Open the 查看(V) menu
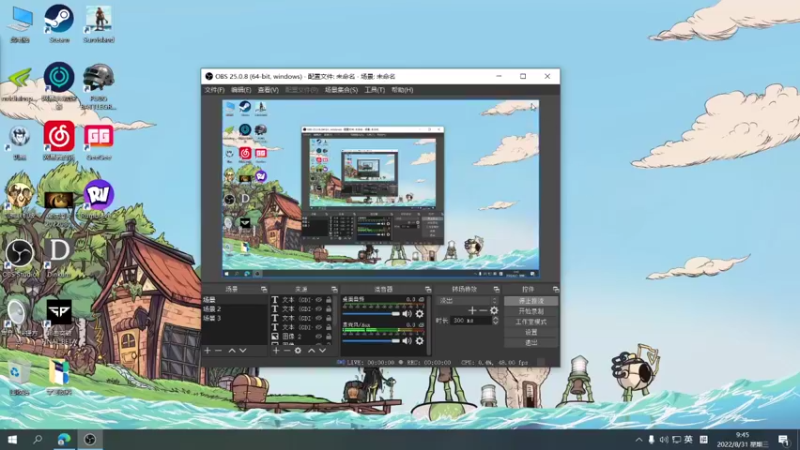Screen dimensions: 800x450 pyautogui.click(x=268, y=90)
